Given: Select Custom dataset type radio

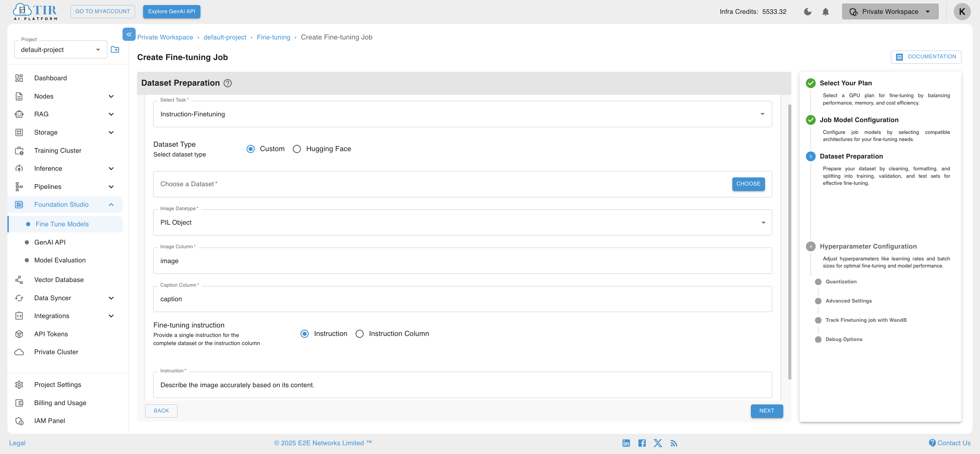Looking at the screenshot, I should (x=250, y=149).
